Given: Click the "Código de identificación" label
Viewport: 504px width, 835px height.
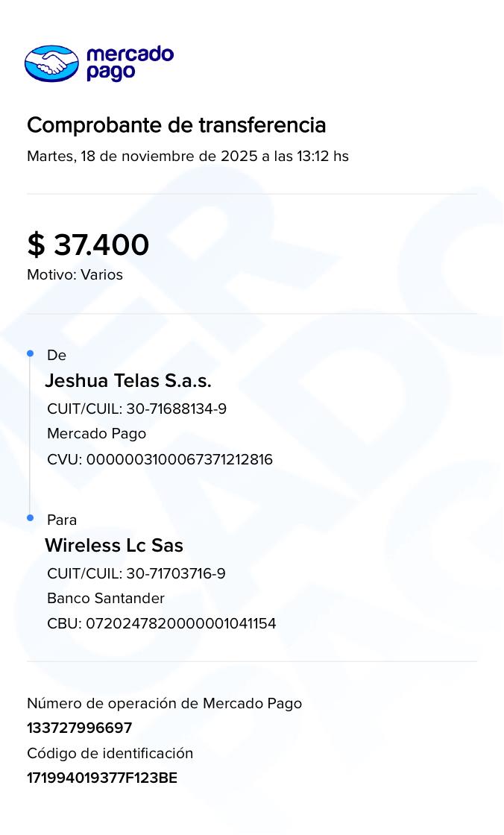Looking at the screenshot, I should point(110,754).
